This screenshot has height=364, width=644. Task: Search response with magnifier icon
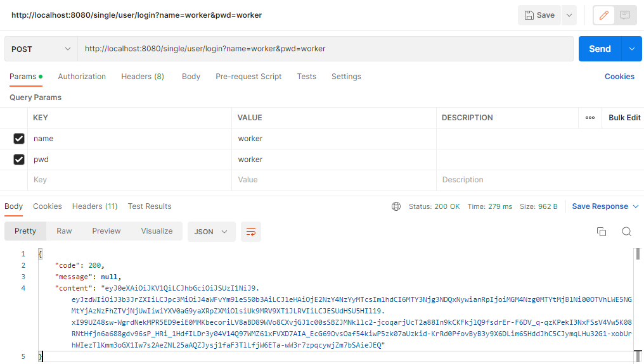pos(626,232)
